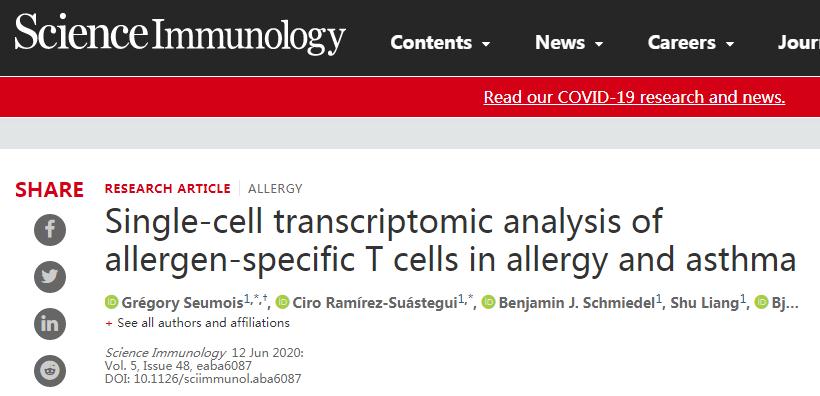Expand See all authors and affiliations

pos(198,323)
